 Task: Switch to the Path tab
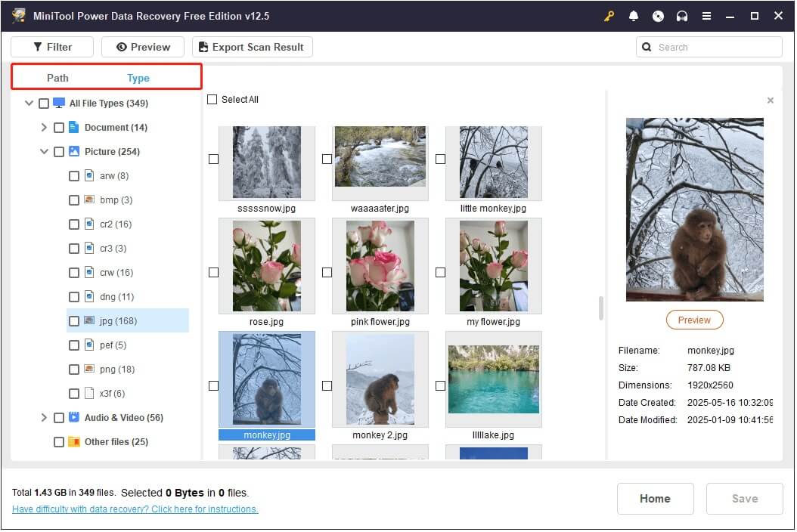coord(57,78)
